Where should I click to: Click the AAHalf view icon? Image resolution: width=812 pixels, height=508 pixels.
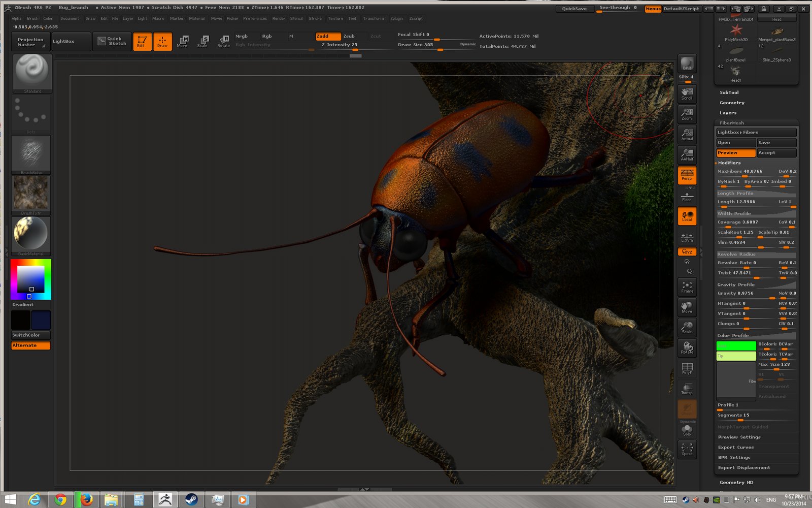click(x=687, y=154)
